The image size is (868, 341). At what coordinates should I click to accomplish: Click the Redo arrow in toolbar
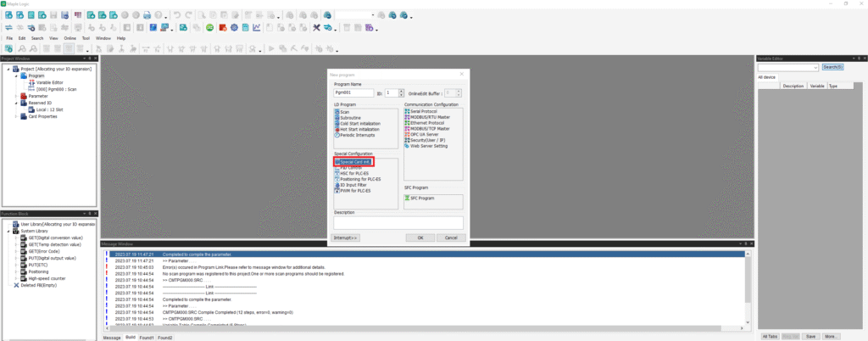[188, 15]
